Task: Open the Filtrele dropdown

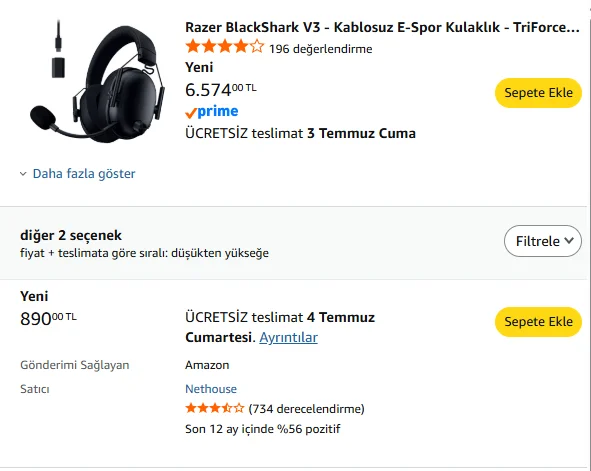Action: (x=543, y=241)
